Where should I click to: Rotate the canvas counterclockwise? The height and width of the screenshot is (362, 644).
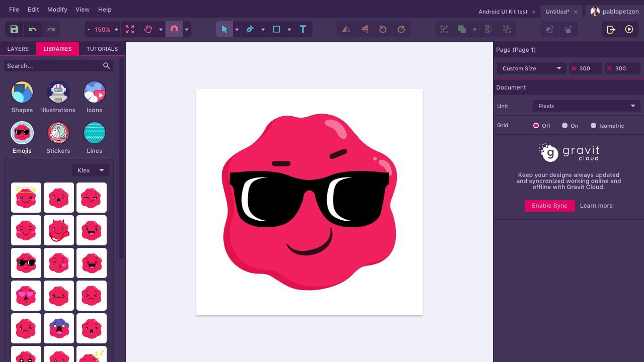(382, 29)
